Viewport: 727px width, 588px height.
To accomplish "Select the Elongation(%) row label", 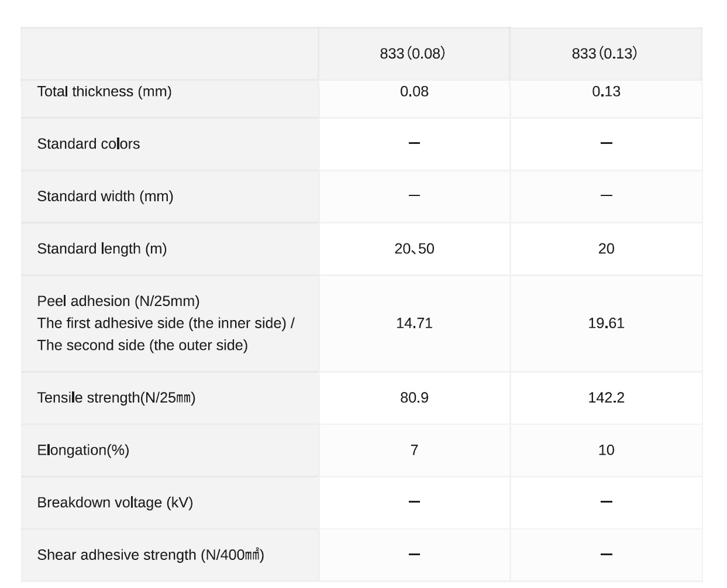I will tap(83, 450).
